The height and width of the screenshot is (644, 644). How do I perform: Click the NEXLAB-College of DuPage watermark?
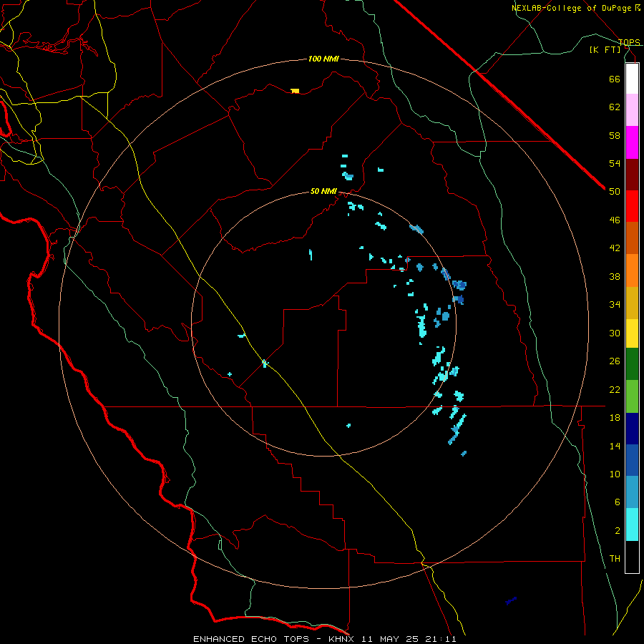point(575,8)
